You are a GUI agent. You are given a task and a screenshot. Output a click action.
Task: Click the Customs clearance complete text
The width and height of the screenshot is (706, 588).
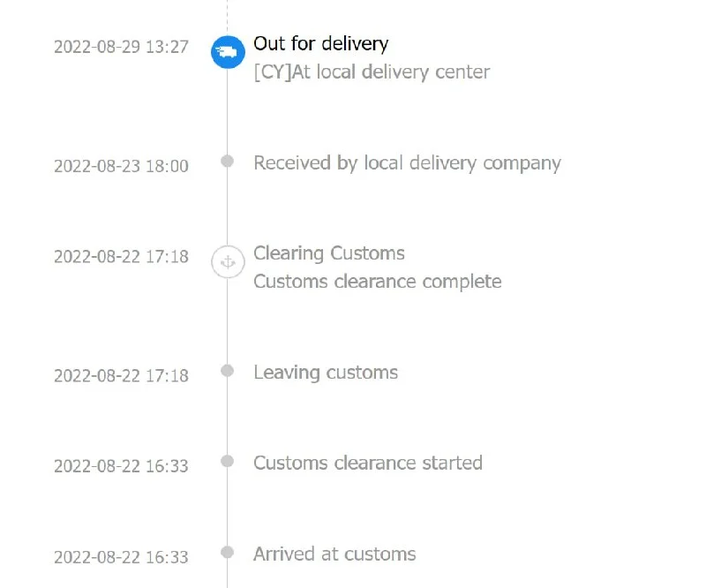click(x=378, y=282)
